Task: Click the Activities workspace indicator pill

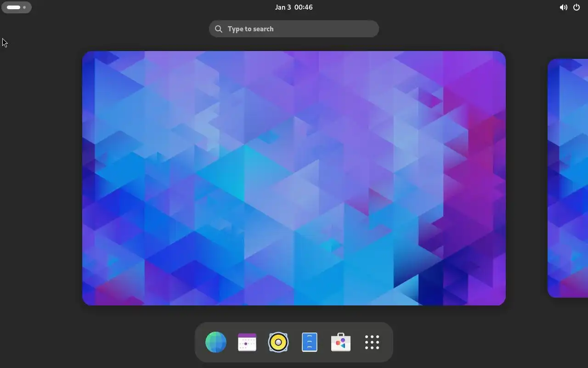Action: (x=17, y=7)
